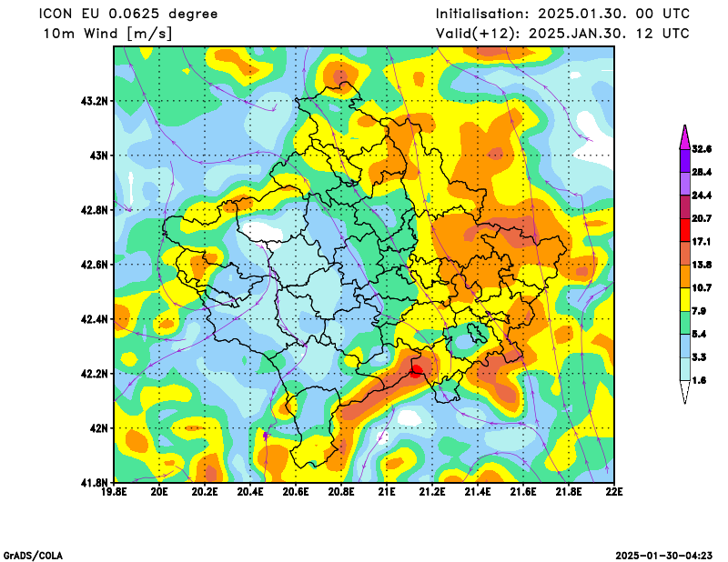Click the '10m Wind [m/s]' subtitle
The height and width of the screenshot is (562, 728).
[107, 34]
